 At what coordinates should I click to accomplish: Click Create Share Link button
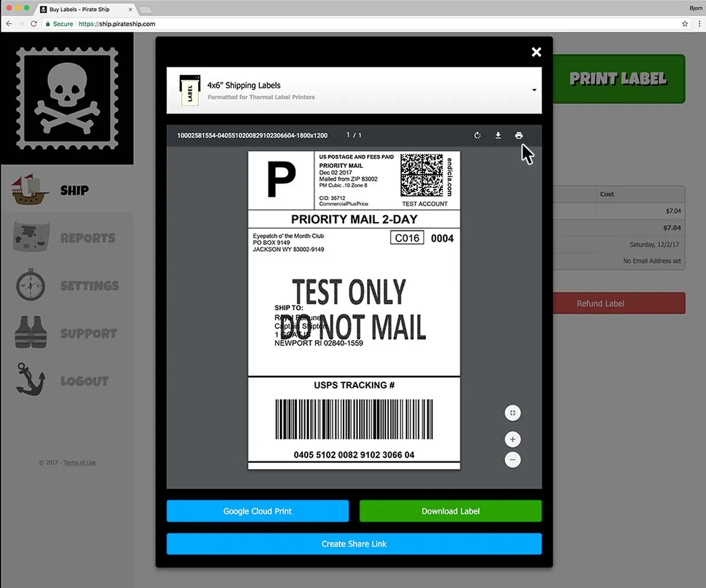354,544
